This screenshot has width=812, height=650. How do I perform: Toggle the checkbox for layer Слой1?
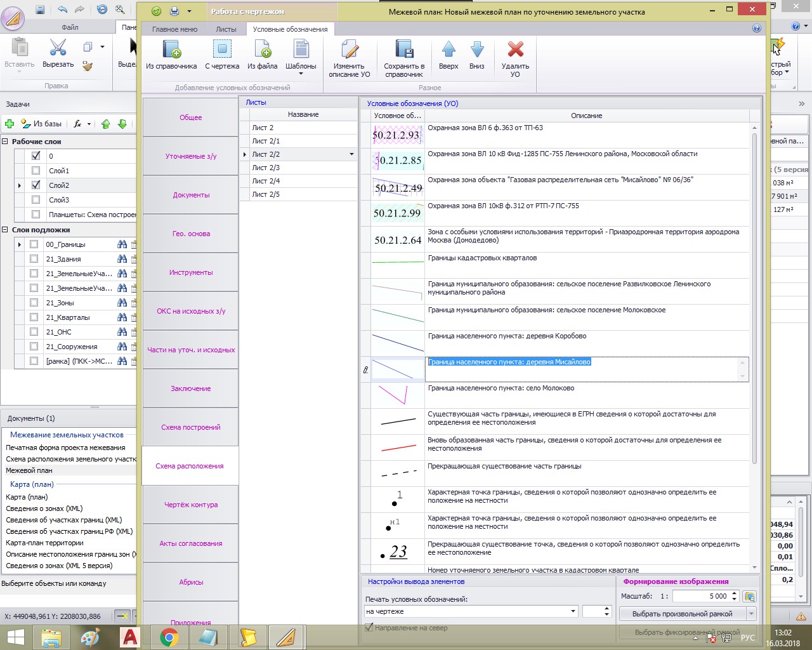[x=36, y=171]
